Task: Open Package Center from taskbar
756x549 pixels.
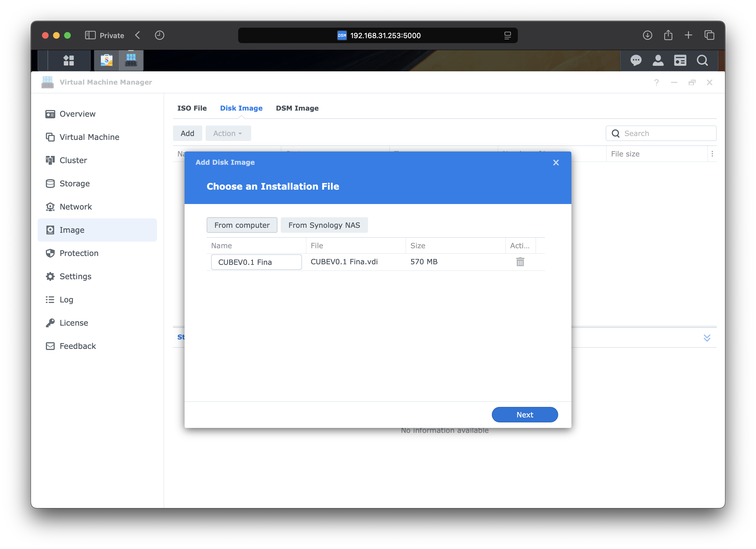Action: pos(106,60)
